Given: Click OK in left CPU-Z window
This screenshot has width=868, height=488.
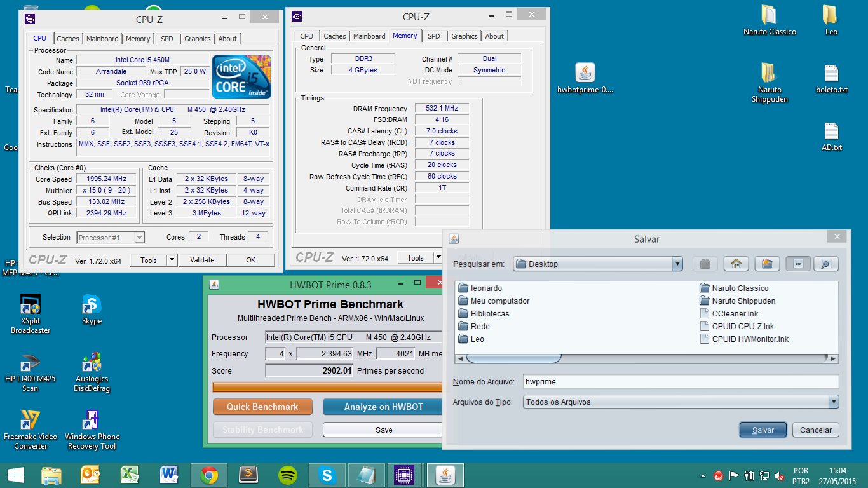Looking at the screenshot, I should point(251,260).
